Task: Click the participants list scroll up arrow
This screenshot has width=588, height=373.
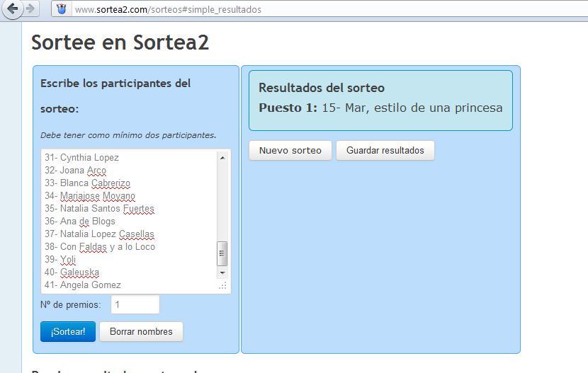Action: [222, 158]
